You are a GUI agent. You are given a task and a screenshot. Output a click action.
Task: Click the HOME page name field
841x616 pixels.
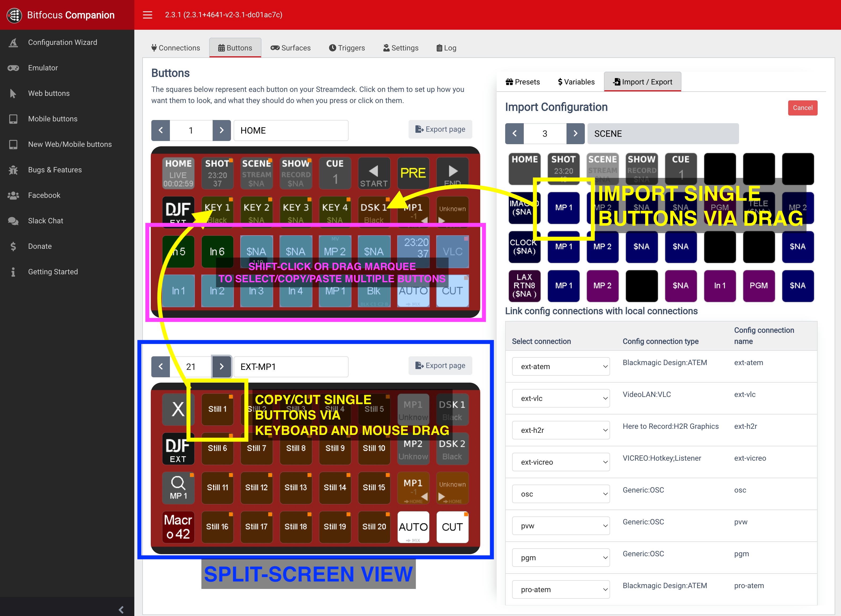click(x=290, y=130)
